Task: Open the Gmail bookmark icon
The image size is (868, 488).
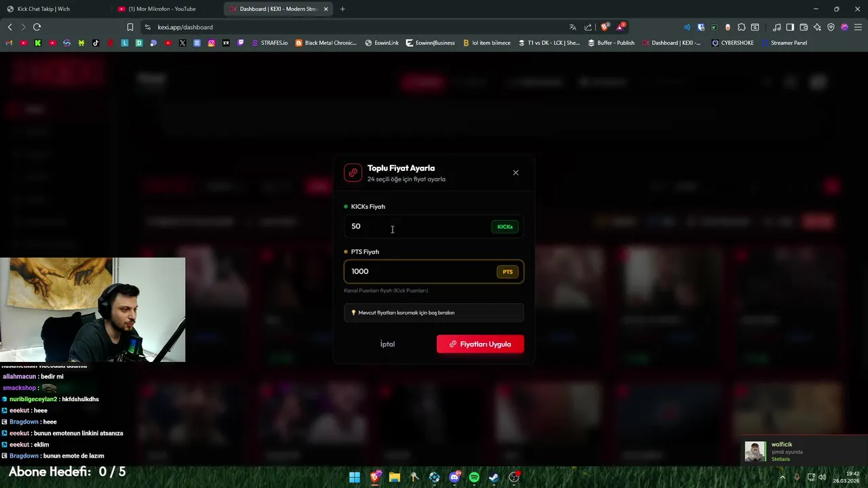Action: [9, 43]
